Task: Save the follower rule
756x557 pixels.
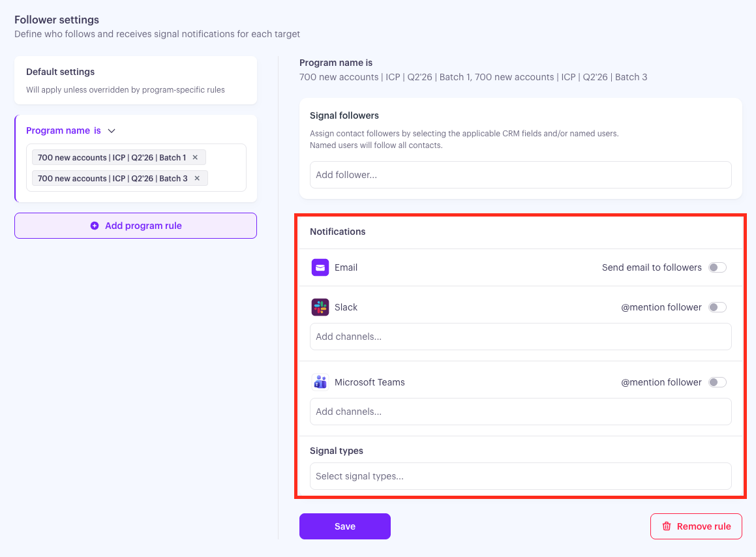Action: click(x=344, y=526)
